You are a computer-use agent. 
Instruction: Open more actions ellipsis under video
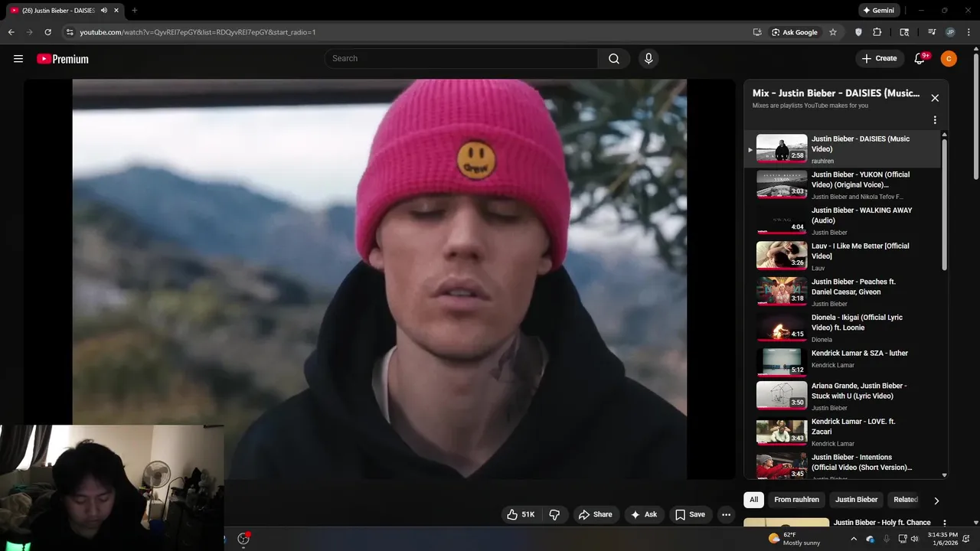click(726, 514)
